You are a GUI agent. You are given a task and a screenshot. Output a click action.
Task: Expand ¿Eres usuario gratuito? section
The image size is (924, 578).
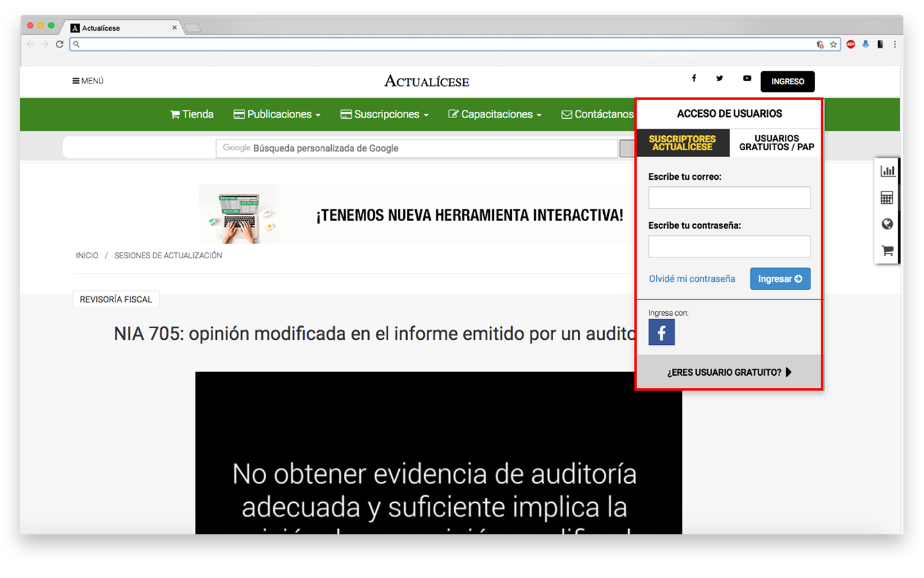pos(729,372)
